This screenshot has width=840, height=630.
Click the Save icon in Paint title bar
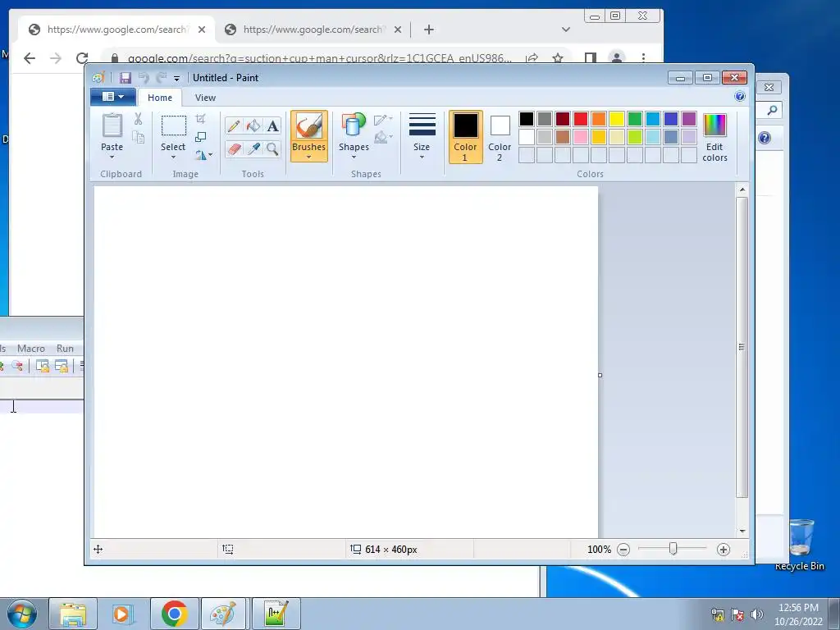click(126, 78)
